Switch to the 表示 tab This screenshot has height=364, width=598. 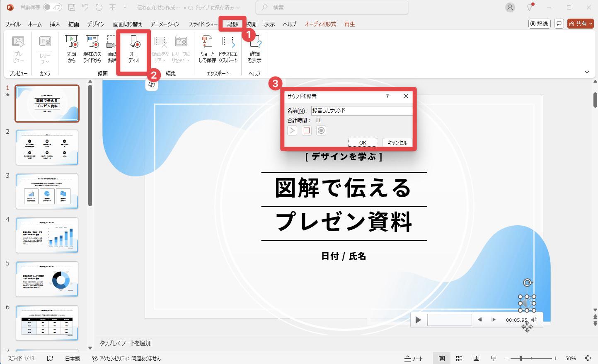[x=270, y=24]
